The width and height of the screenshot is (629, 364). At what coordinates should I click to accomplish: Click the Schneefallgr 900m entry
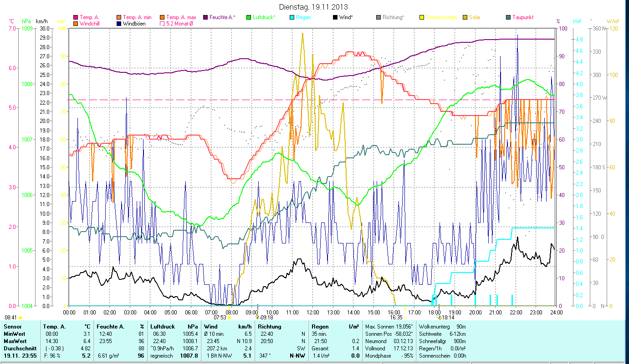pos(442,341)
